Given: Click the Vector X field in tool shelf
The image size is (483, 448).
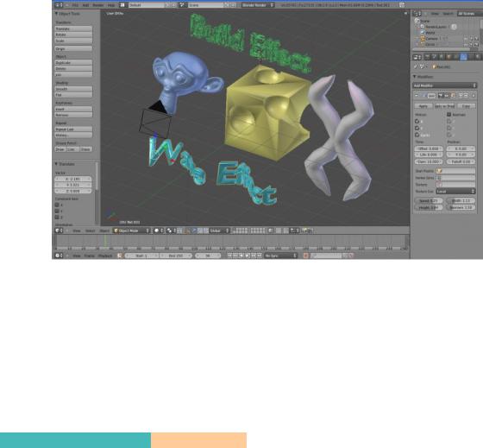Looking at the screenshot, I should pos(73,179).
